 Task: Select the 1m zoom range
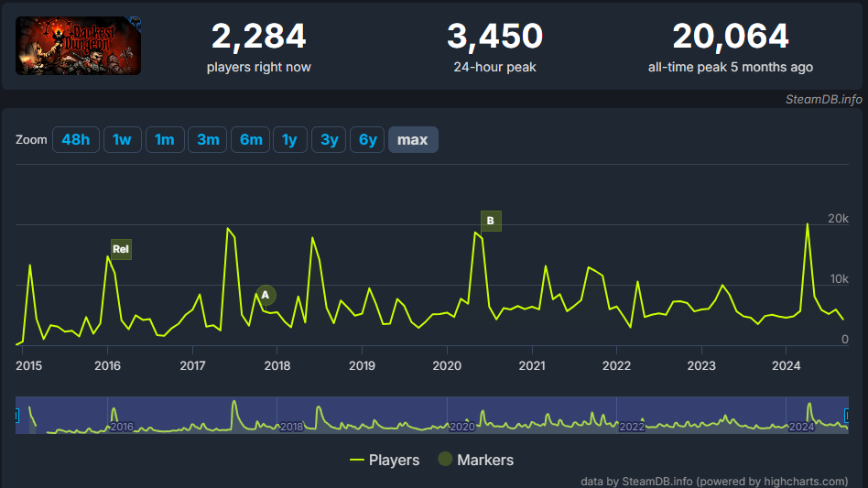(165, 139)
